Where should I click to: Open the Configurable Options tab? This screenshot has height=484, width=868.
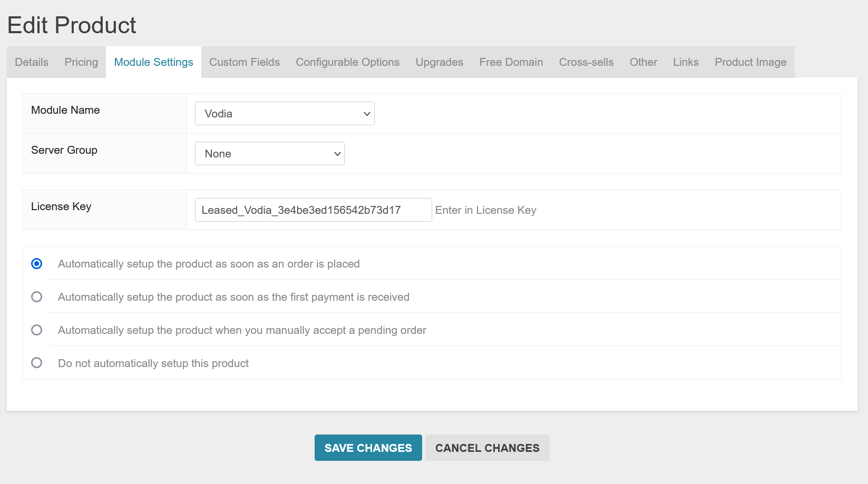click(348, 62)
